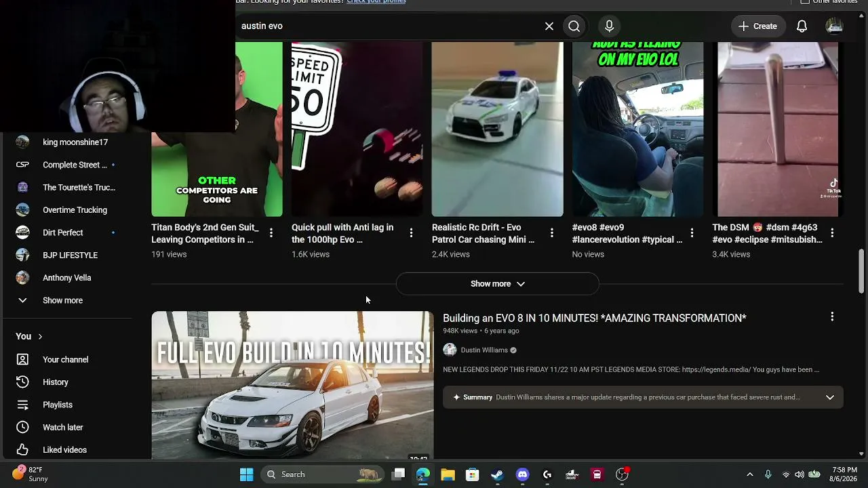Play the Realistic Rc Drift short thumbnail
The width and height of the screenshot is (868, 488).
tap(497, 129)
